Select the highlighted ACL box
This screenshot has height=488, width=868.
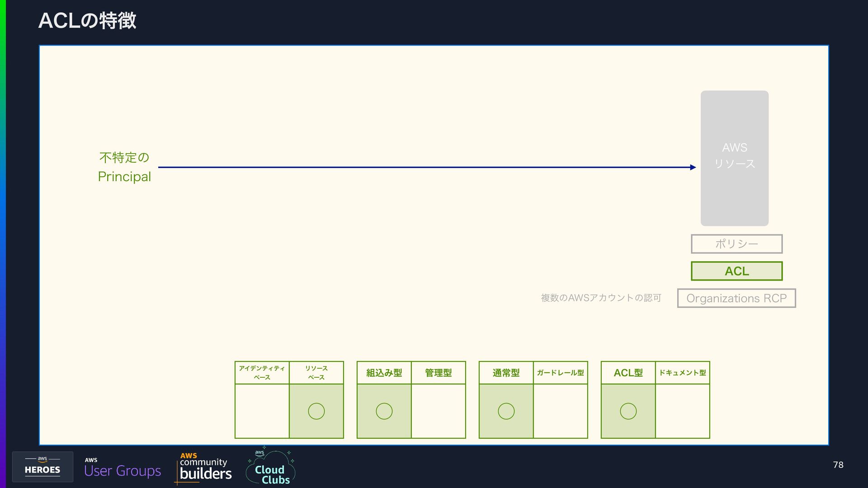pos(737,271)
